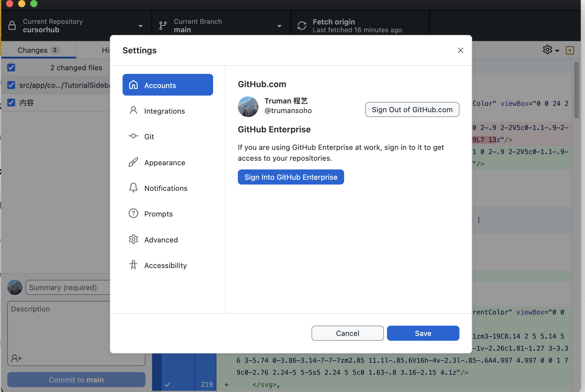Toggle the all changed files checkbox
Viewport: 585px width, 392px height.
[11, 68]
